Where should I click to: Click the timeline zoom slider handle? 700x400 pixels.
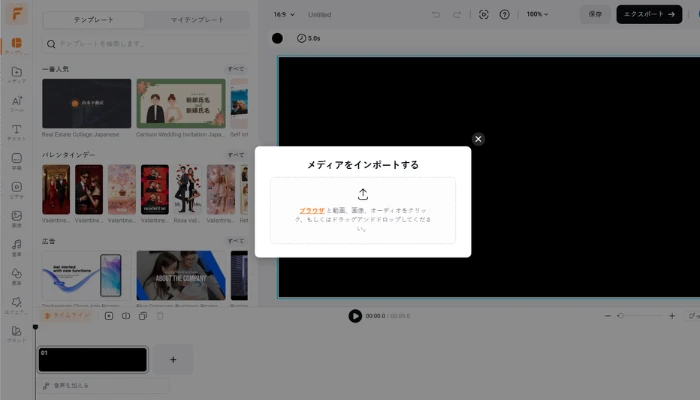pyautogui.click(x=621, y=316)
